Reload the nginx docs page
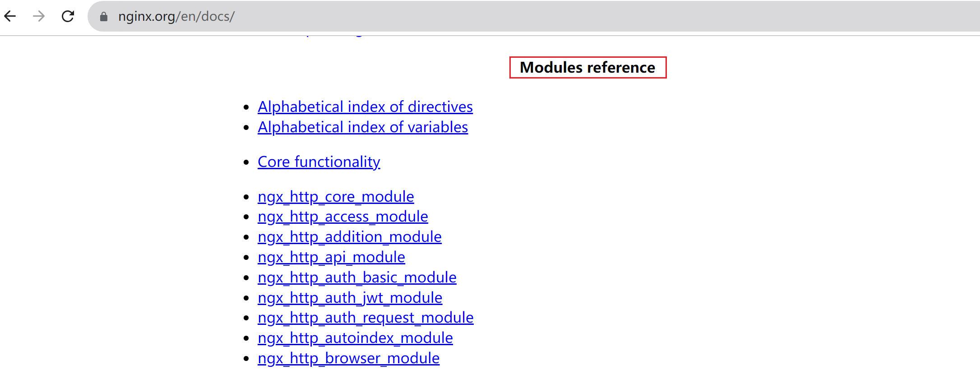The image size is (980, 370). tap(68, 17)
